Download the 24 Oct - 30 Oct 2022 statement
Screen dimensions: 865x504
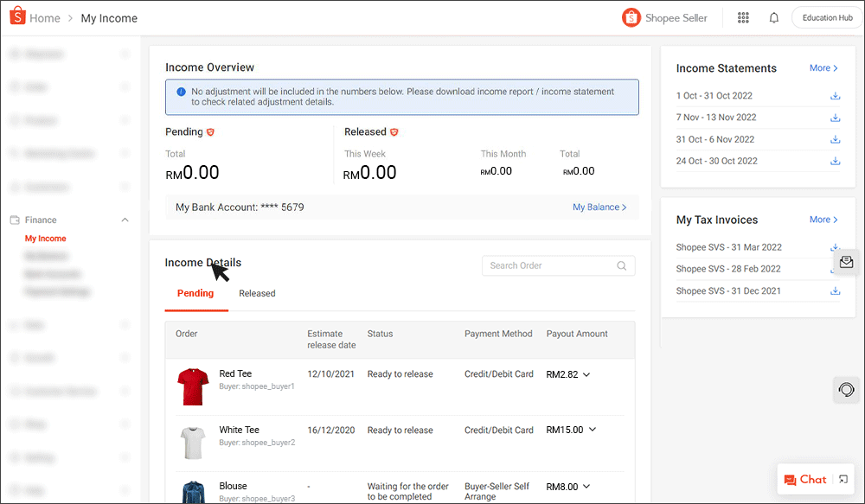coord(836,161)
